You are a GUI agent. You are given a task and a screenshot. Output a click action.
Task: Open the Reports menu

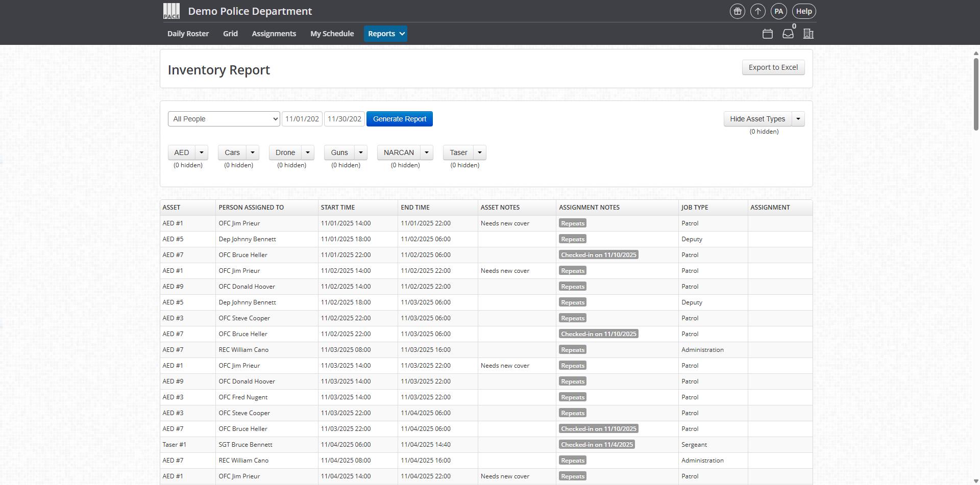[x=385, y=34]
